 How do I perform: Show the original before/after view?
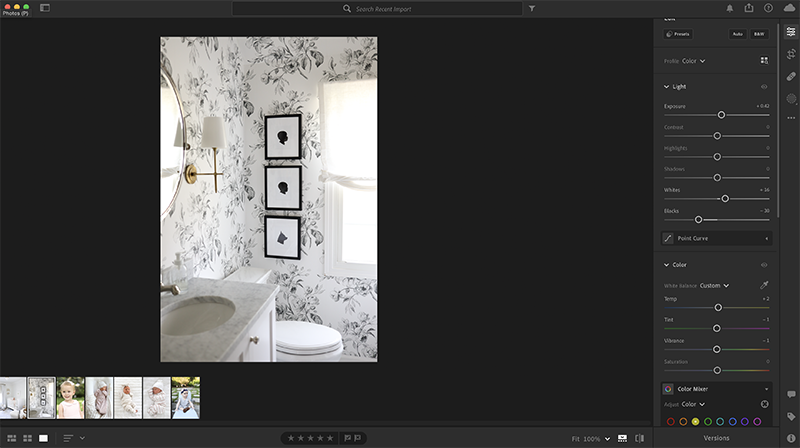639,438
